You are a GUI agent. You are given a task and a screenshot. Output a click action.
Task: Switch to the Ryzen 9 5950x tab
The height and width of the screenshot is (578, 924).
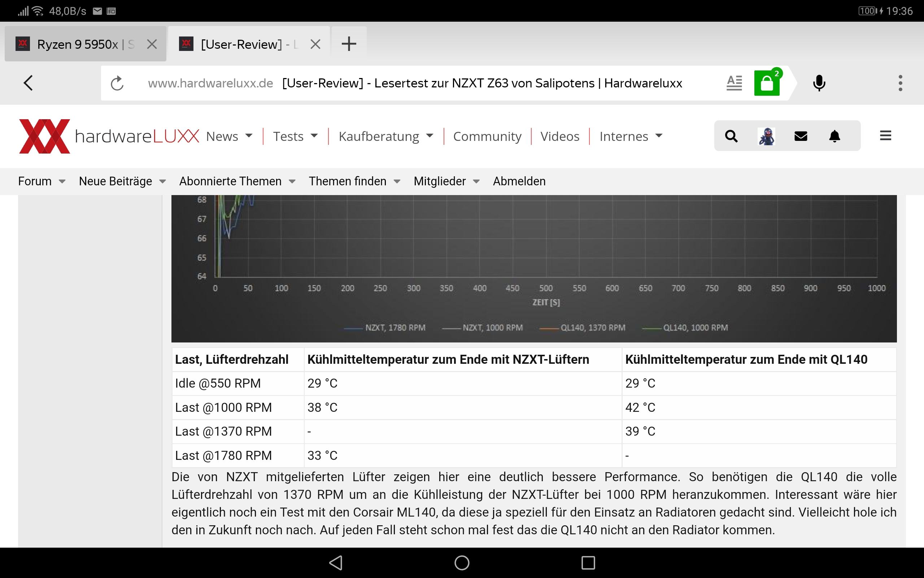pos(86,44)
